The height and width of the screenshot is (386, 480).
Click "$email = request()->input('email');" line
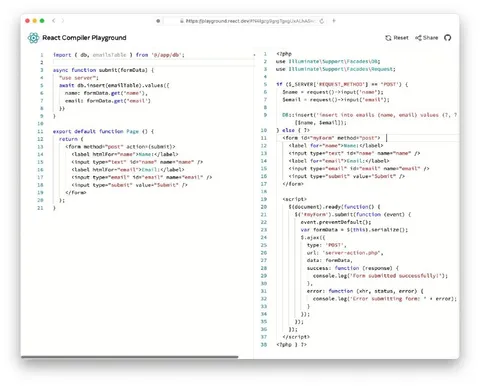pyautogui.click(x=336, y=100)
